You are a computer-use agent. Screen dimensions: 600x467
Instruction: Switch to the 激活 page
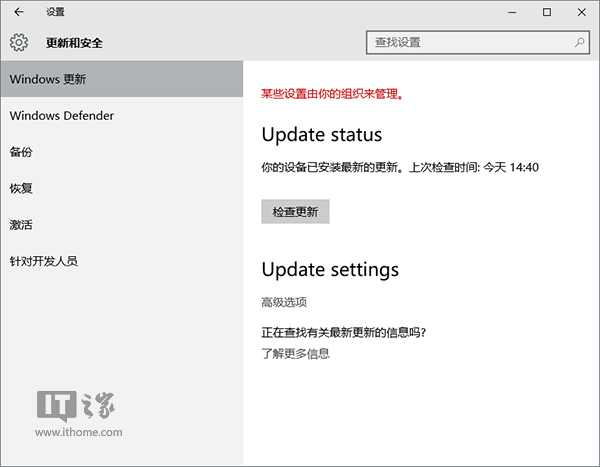[x=22, y=225]
